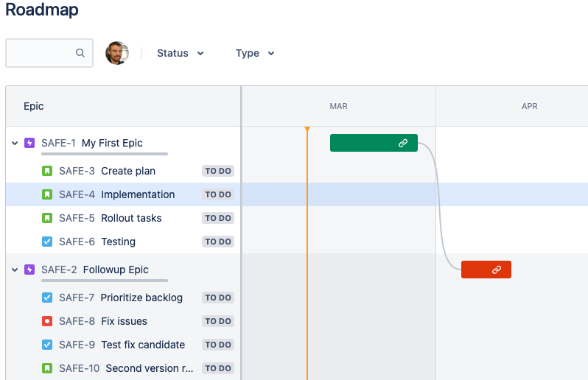Click the APR month header
588x380 pixels.
coord(530,106)
